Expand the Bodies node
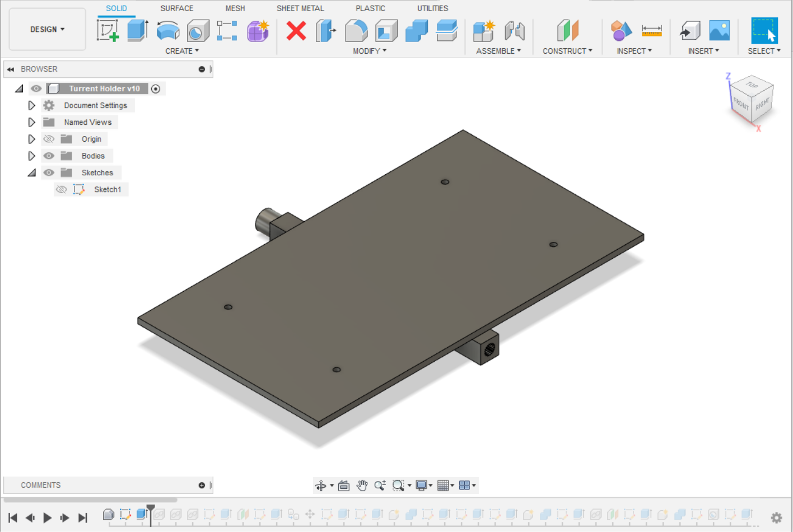 coord(31,156)
